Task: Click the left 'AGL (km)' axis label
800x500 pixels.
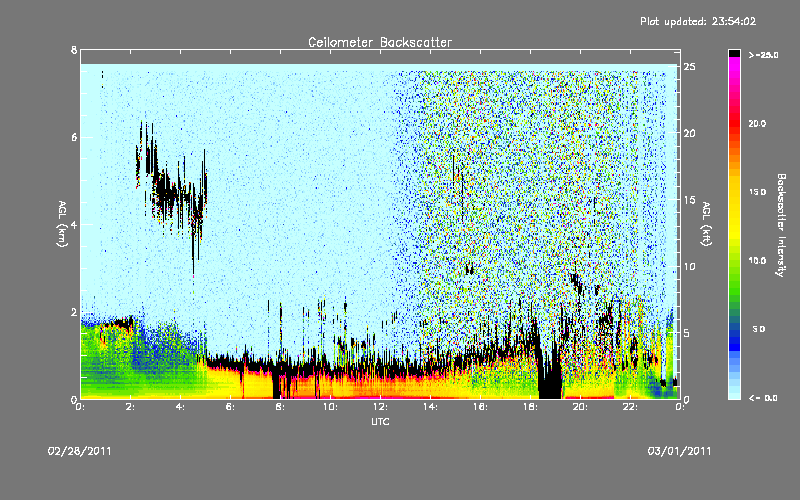Action: 62,224
